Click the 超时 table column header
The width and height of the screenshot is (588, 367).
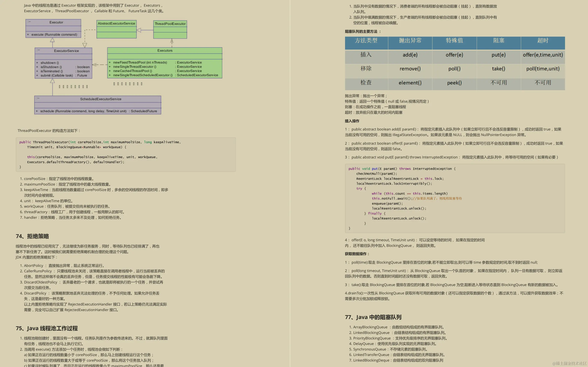543,40
